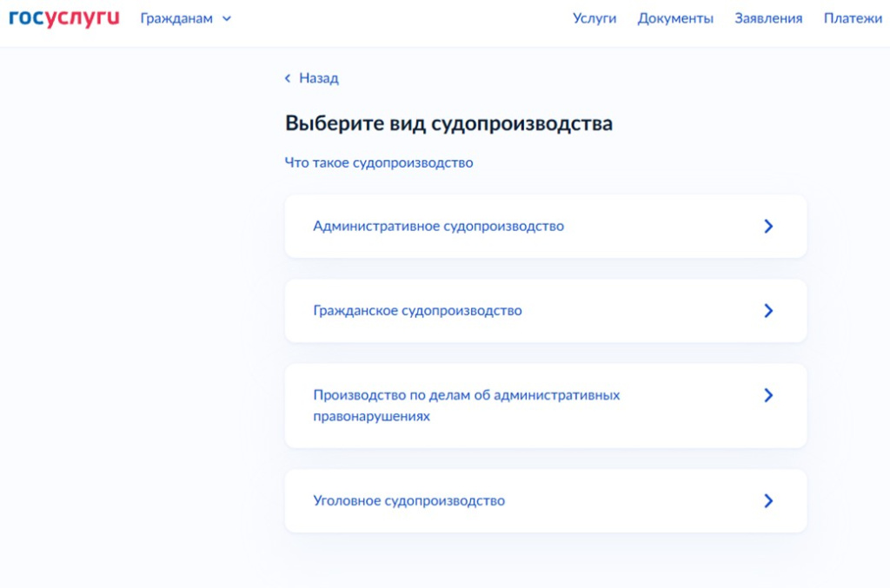The image size is (890, 588).
Task: Select Гражданское судопроизводство option
Action: (546, 311)
